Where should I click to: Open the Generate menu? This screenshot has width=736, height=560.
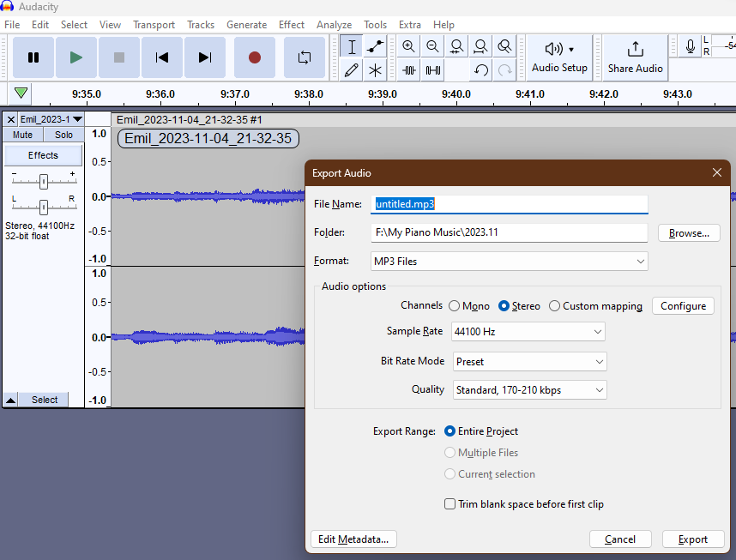pos(247,25)
